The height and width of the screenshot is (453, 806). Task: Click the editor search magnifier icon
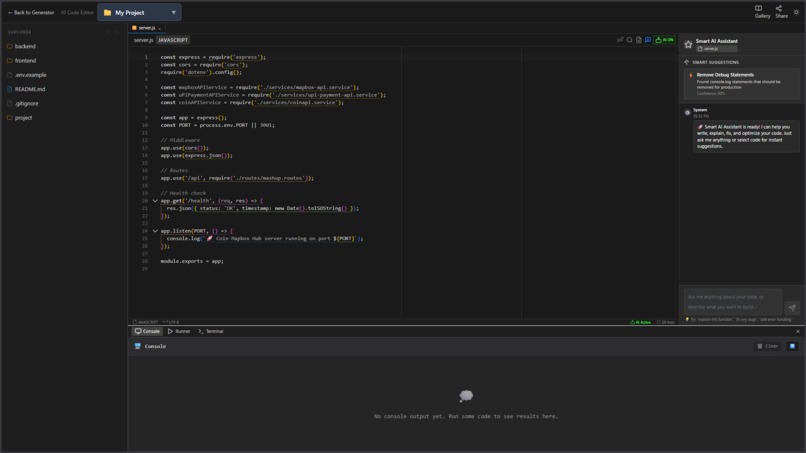tap(629, 40)
